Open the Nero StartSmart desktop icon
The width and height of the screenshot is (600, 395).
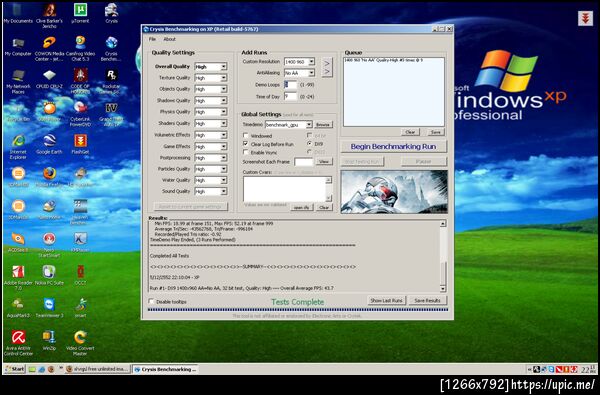49,245
